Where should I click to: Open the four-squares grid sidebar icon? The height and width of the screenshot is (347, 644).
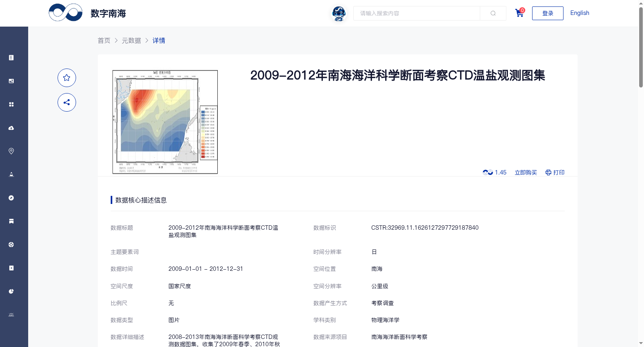click(x=11, y=104)
